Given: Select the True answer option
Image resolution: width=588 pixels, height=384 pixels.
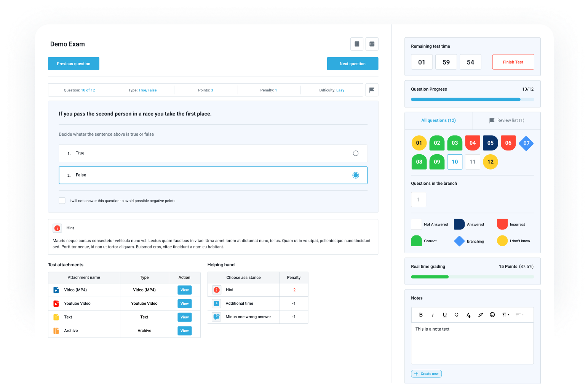Looking at the screenshot, I should [355, 153].
